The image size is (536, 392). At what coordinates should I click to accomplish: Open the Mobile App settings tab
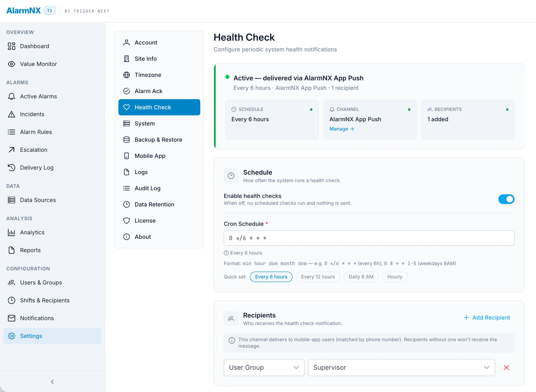tap(159, 156)
